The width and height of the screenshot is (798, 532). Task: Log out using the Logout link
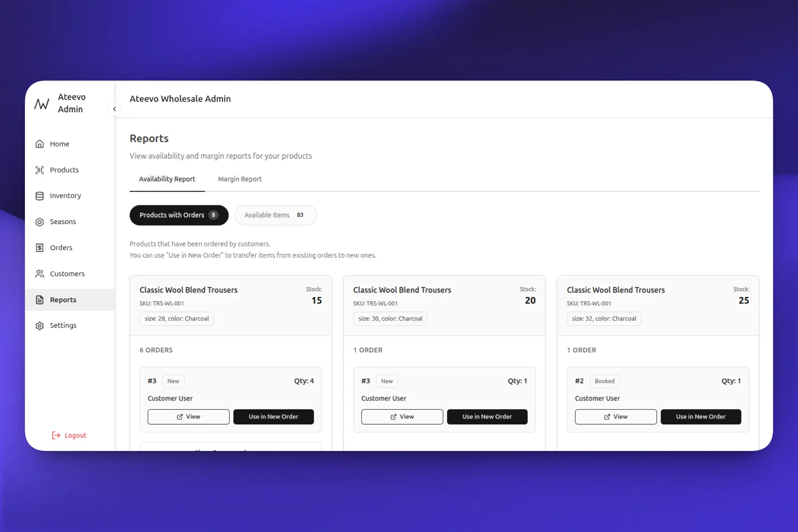coord(69,435)
